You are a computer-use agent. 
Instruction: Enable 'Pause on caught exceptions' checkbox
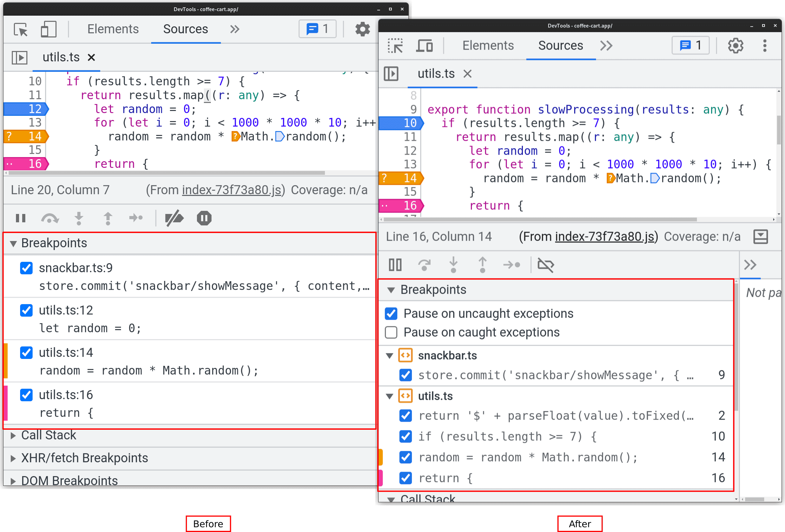tap(392, 333)
